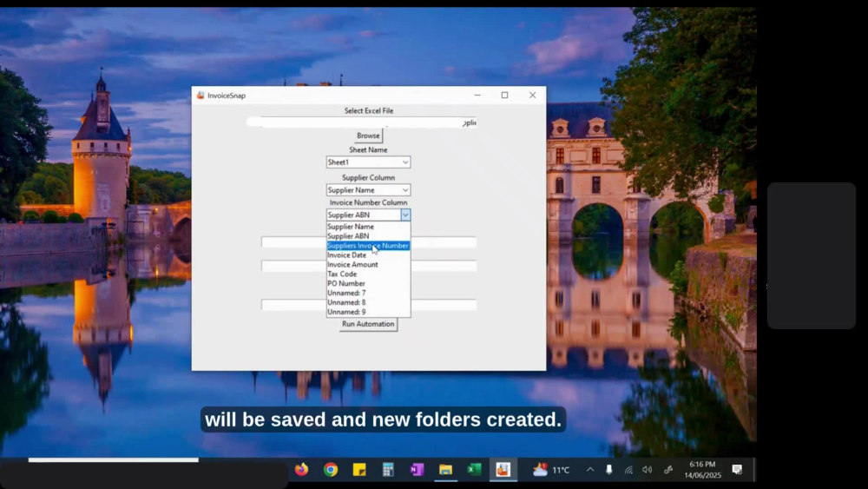Open File Explorer on the taskbar
Image resolution: width=868 pixels, height=489 pixels.
tap(445, 470)
